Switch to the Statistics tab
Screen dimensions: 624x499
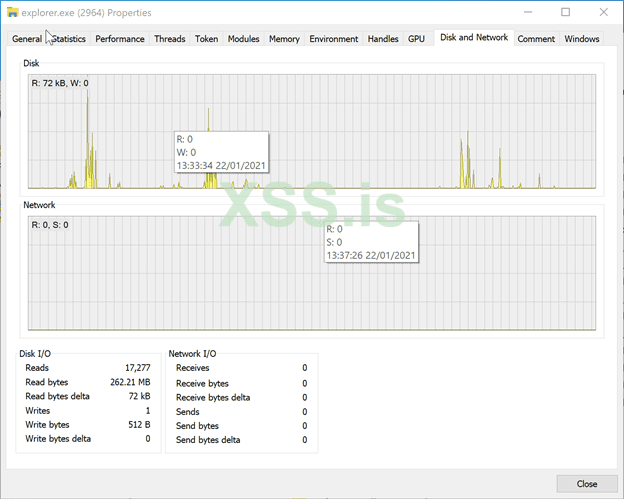[69, 39]
